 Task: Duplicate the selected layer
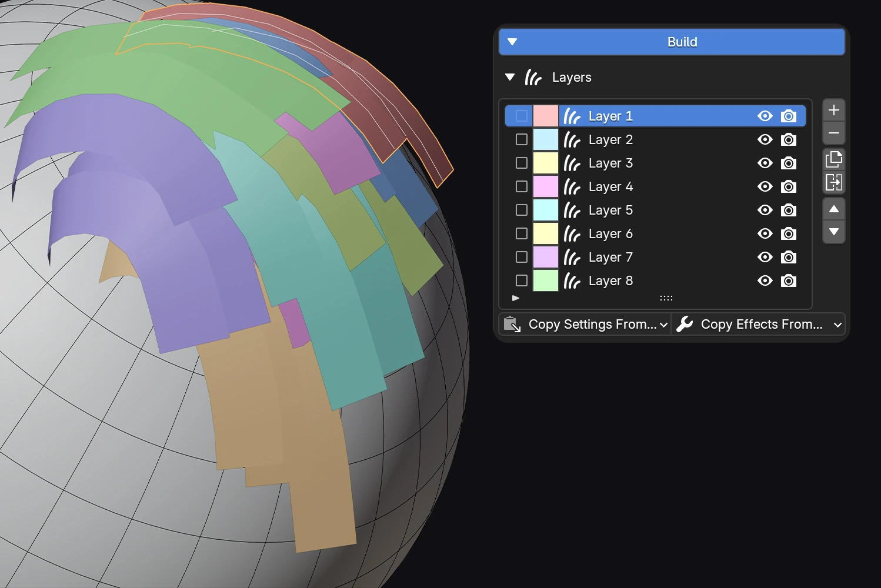833,159
